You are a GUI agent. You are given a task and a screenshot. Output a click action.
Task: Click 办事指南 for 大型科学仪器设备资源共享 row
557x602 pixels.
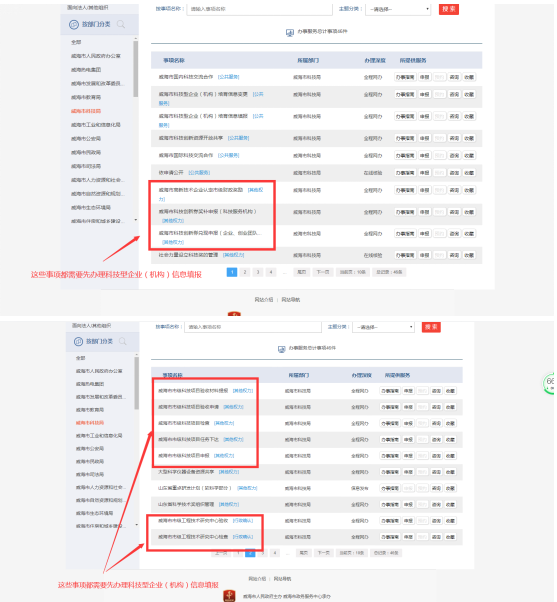click(390, 472)
